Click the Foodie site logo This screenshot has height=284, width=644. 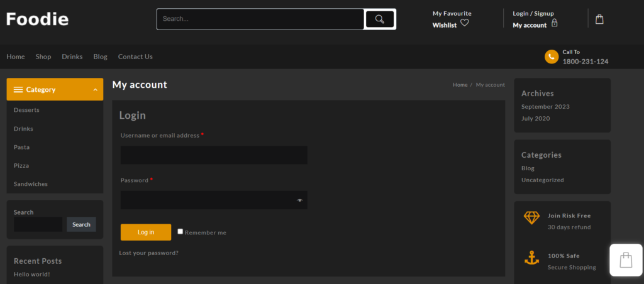pyautogui.click(x=37, y=19)
